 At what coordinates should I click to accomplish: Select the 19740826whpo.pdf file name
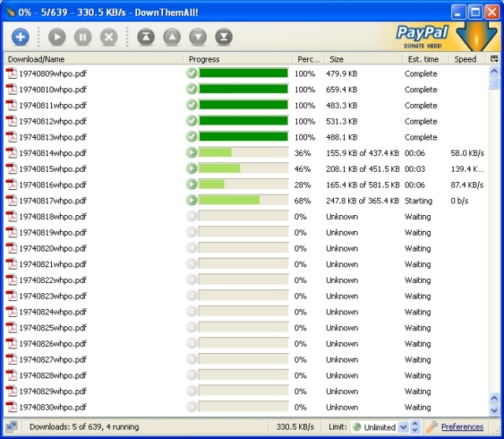53,344
